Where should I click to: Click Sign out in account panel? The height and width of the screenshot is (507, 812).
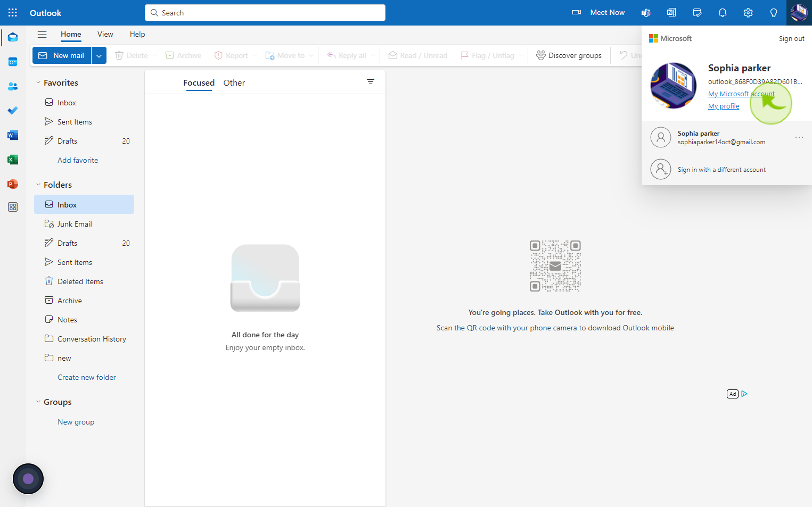click(x=791, y=38)
